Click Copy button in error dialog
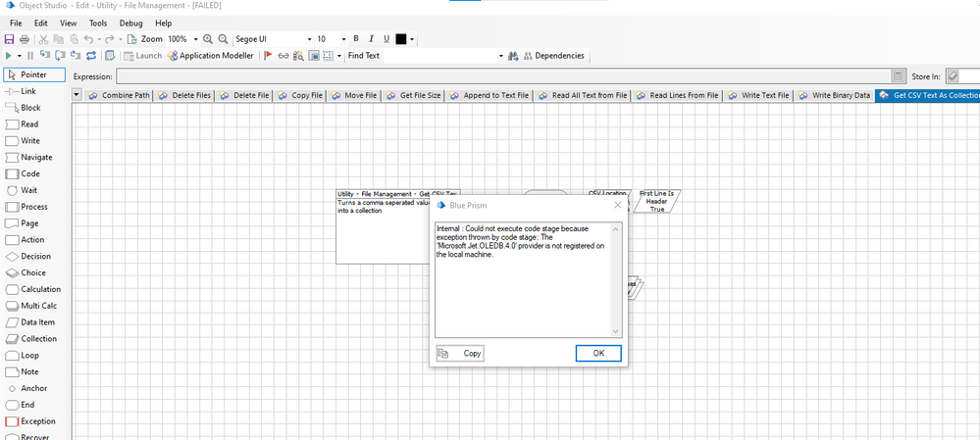Viewport: 980px width, 440px height. [x=460, y=353]
